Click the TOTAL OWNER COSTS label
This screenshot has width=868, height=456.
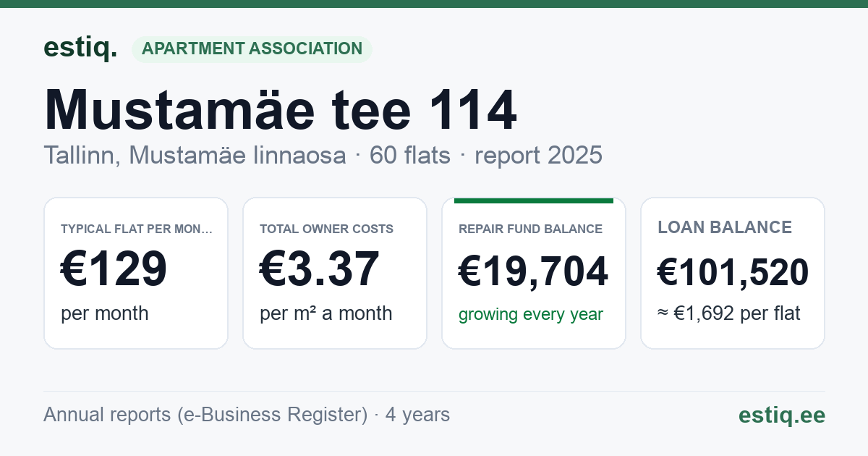pos(327,229)
